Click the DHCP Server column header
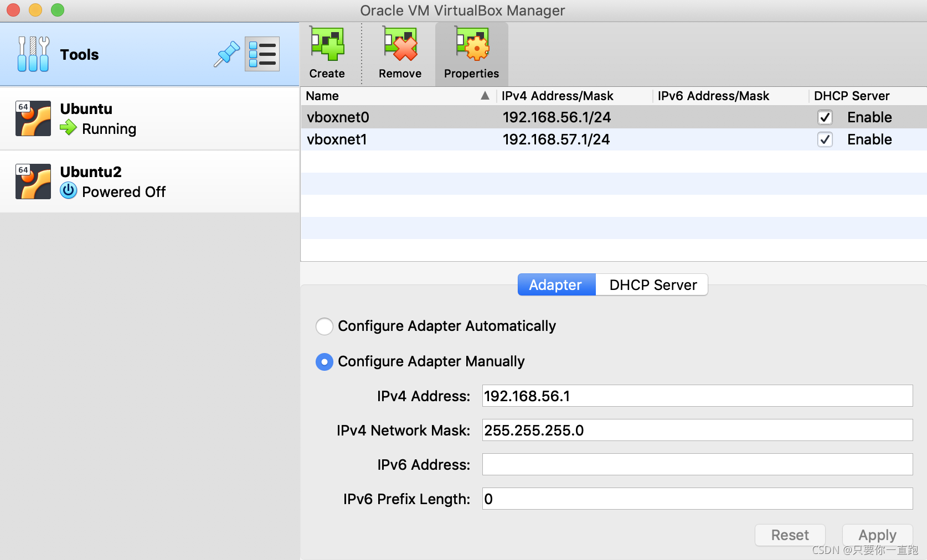The height and width of the screenshot is (560, 927). click(852, 96)
